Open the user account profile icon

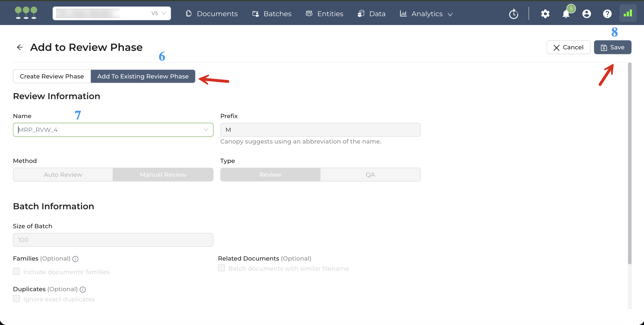click(x=586, y=14)
